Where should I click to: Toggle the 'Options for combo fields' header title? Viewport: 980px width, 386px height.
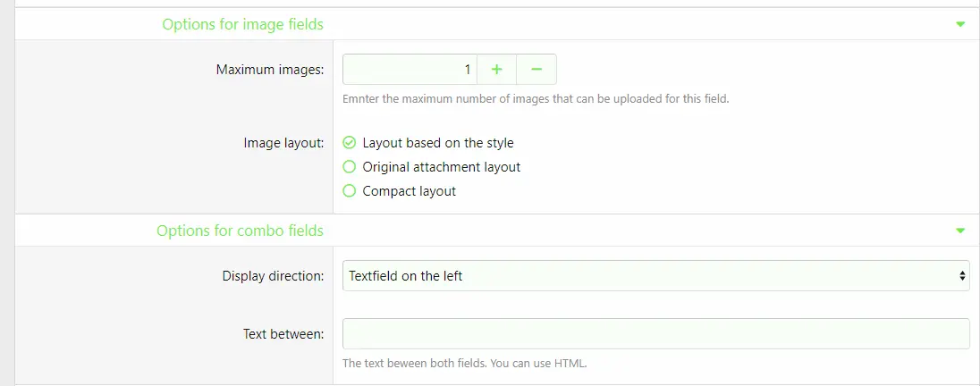[x=240, y=231]
